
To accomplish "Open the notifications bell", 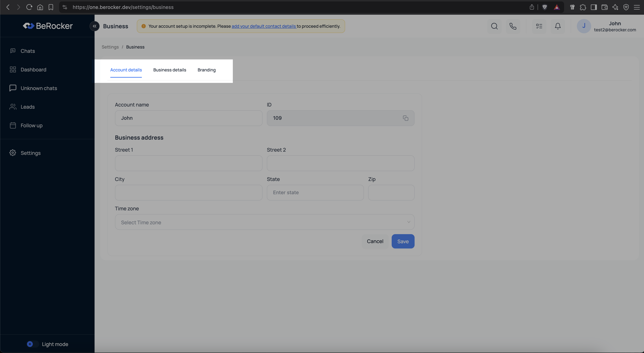I will tap(558, 26).
